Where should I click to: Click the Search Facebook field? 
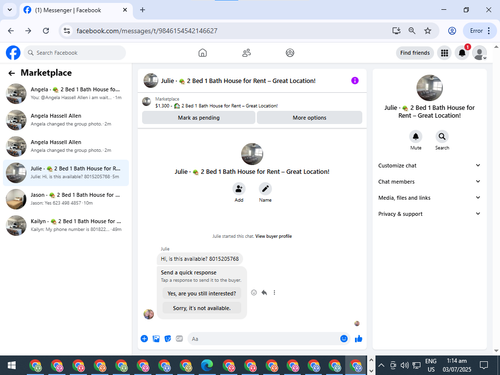[75, 53]
